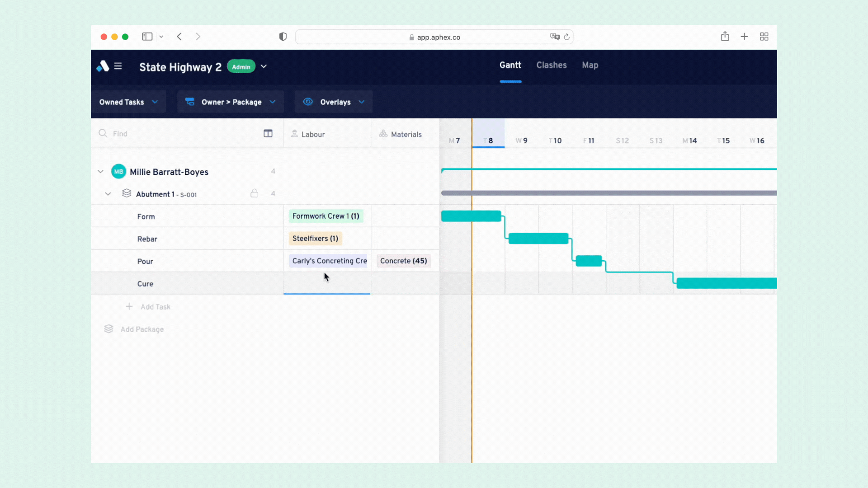The width and height of the screenshot is (868, 488).
Task: Click the Owner > Package filter icon
Action: click(x=189, y=102)
